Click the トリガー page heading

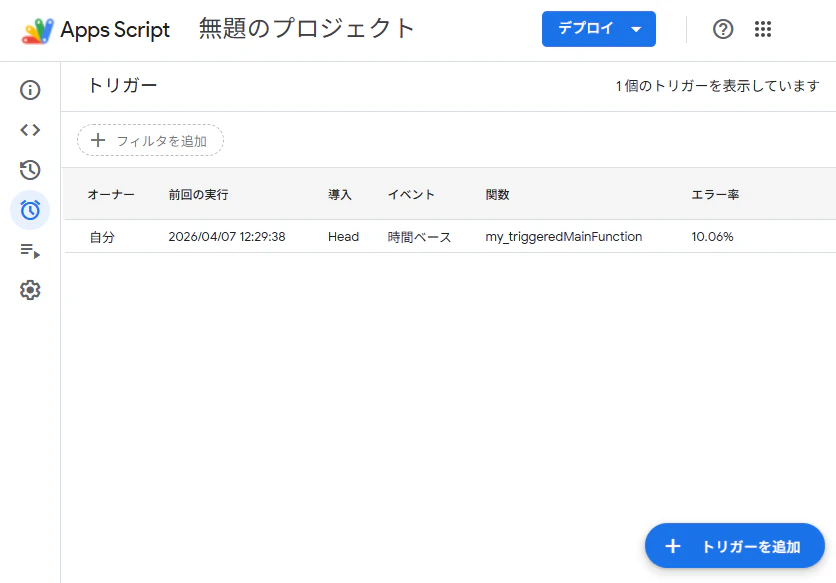122,85
